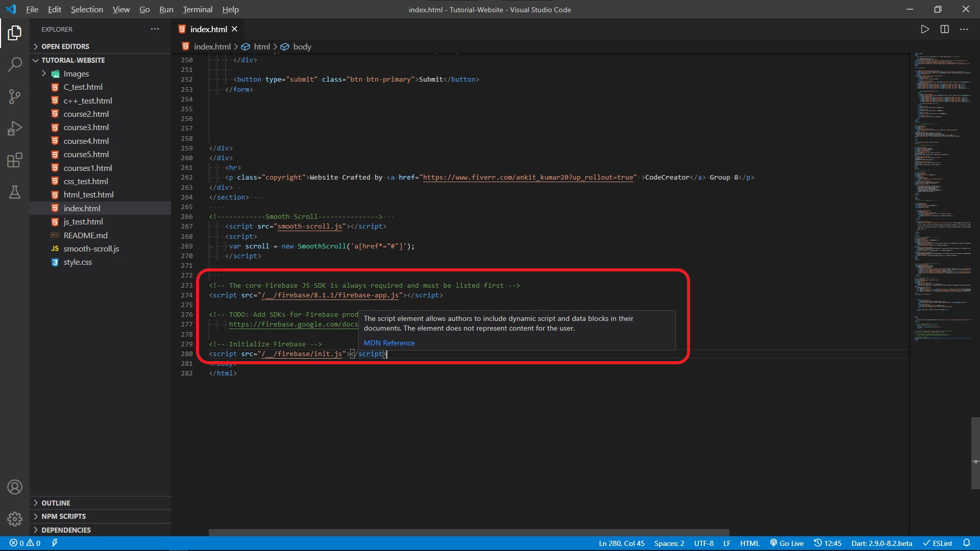This screenshot has height=551, width=980.
Task: Open the Selection menu
Action: [87, 9]
